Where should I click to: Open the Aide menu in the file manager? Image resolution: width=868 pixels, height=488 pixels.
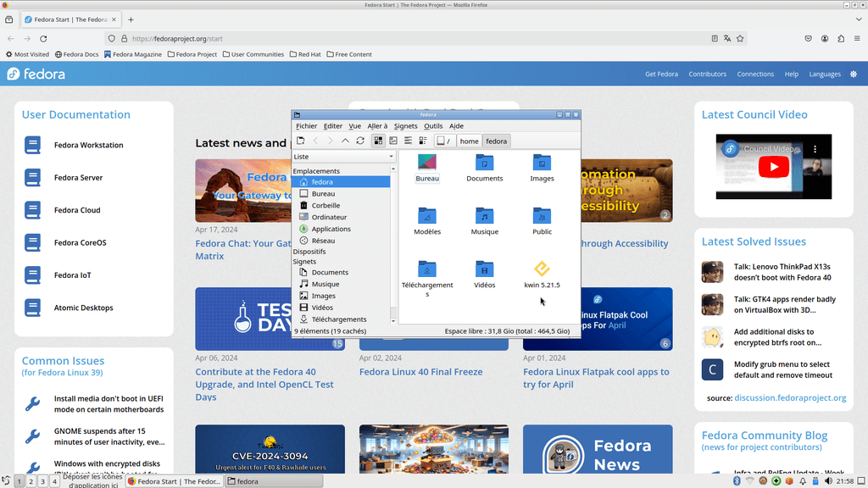pos(456,126)
